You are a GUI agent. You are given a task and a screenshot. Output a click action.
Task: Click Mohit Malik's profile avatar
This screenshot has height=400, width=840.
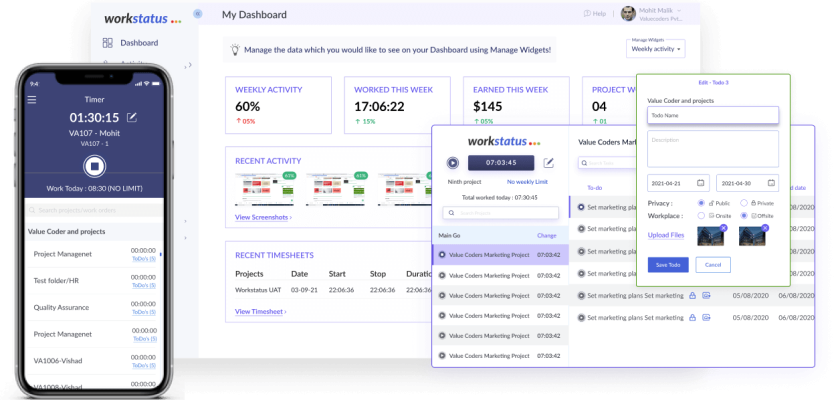[628, 13]
